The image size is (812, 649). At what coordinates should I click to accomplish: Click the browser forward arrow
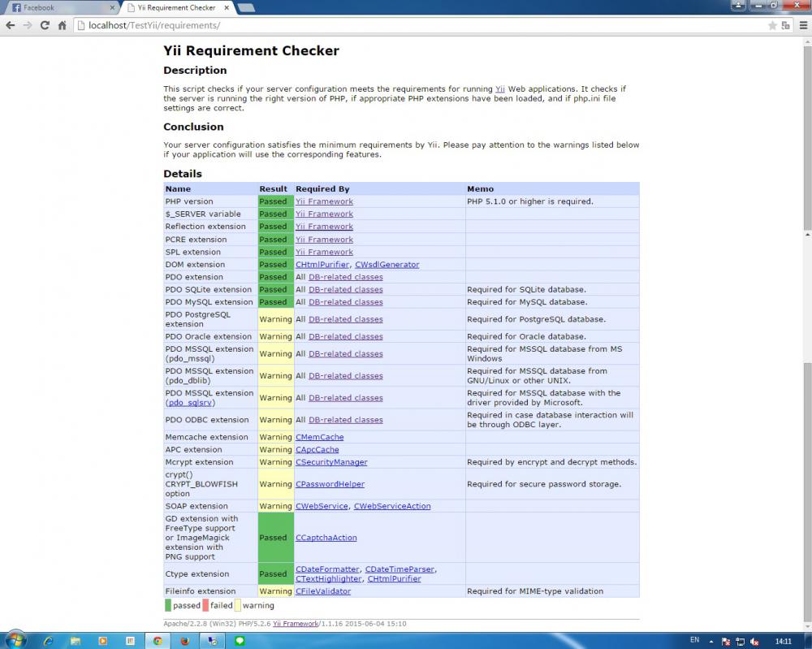(28, 25)
